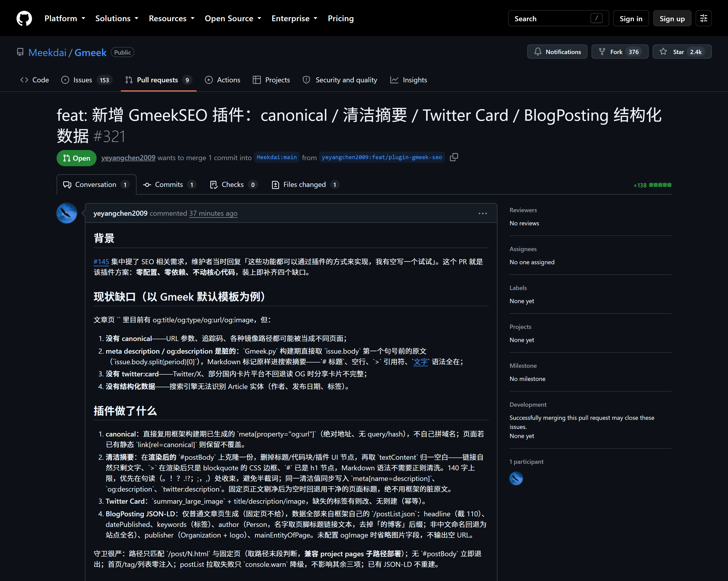Focus the Search field
The height and width of the screenshot is (581, 728).
pyautogui.click(x=558, y=18)
